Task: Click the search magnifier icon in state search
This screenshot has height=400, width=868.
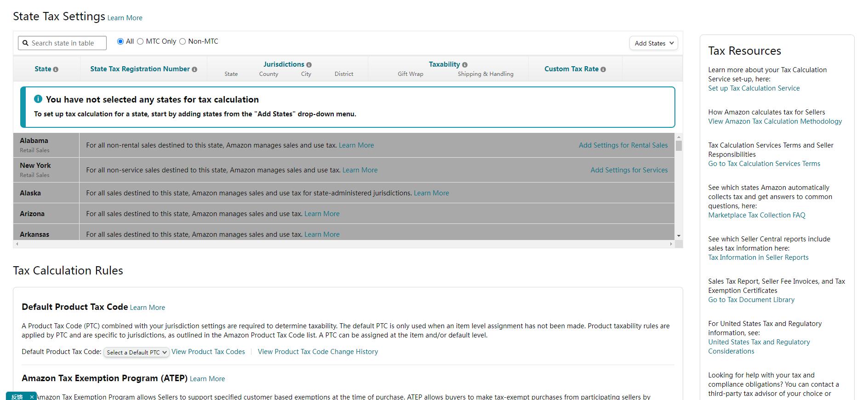Action: point(26,43)
